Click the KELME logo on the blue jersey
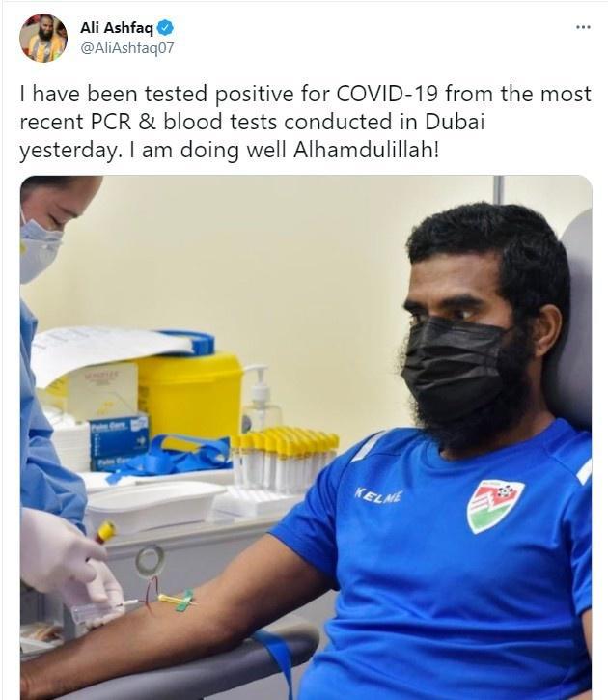 click(378, 495)
